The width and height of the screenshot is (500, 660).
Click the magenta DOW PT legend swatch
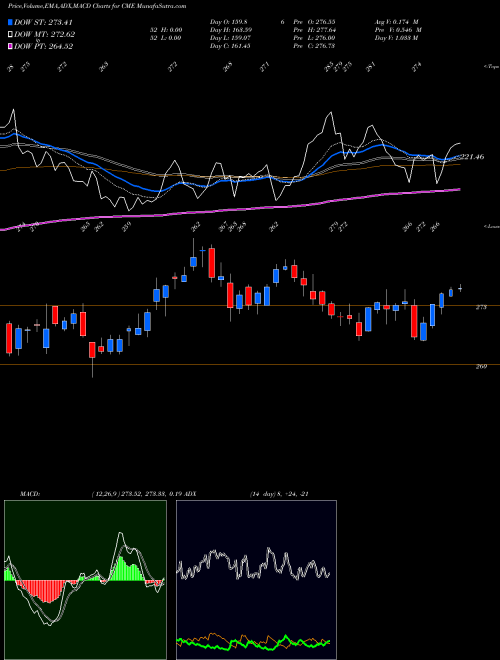click(x=10, y=46)
